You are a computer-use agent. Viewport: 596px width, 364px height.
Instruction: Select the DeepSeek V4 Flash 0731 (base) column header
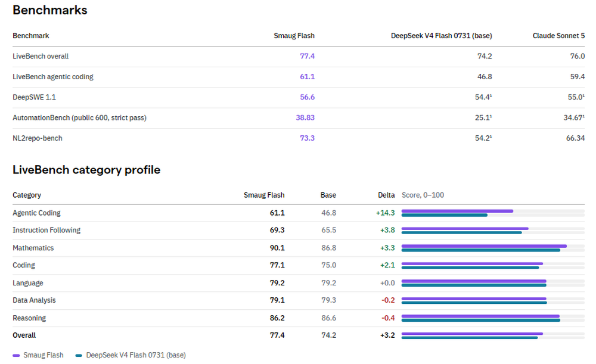[x=441, y=36]
